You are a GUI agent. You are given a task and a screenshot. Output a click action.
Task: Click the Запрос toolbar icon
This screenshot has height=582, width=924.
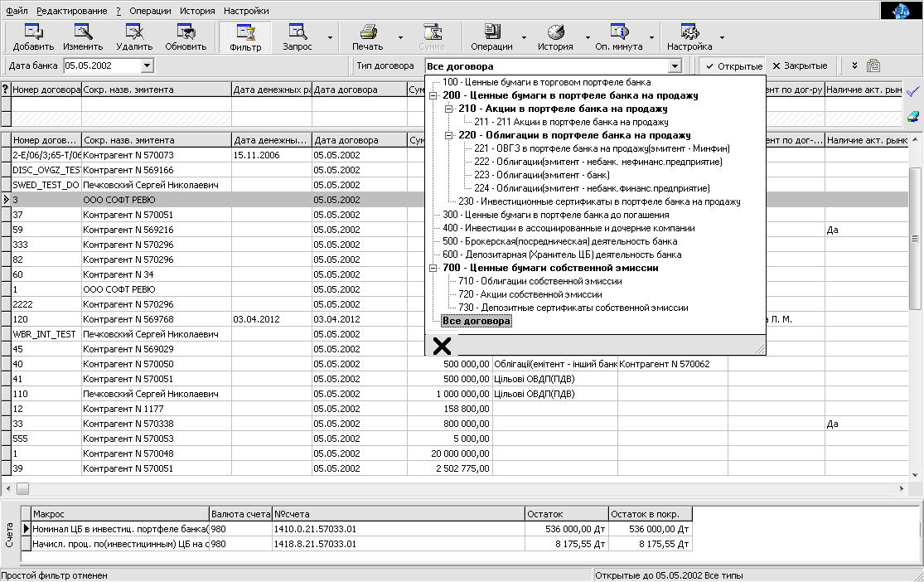tap(297, 37)
